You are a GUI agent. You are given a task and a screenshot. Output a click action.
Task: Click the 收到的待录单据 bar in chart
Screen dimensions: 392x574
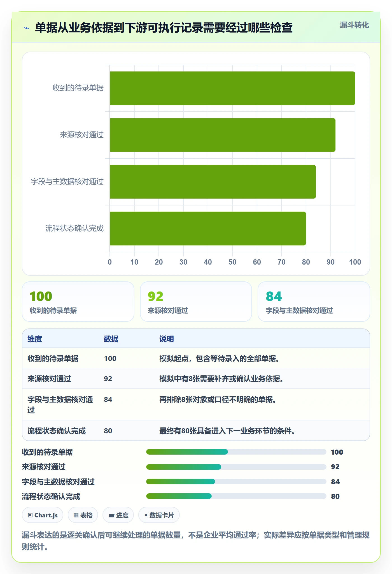pyautogui.click(x=232, y=88)
